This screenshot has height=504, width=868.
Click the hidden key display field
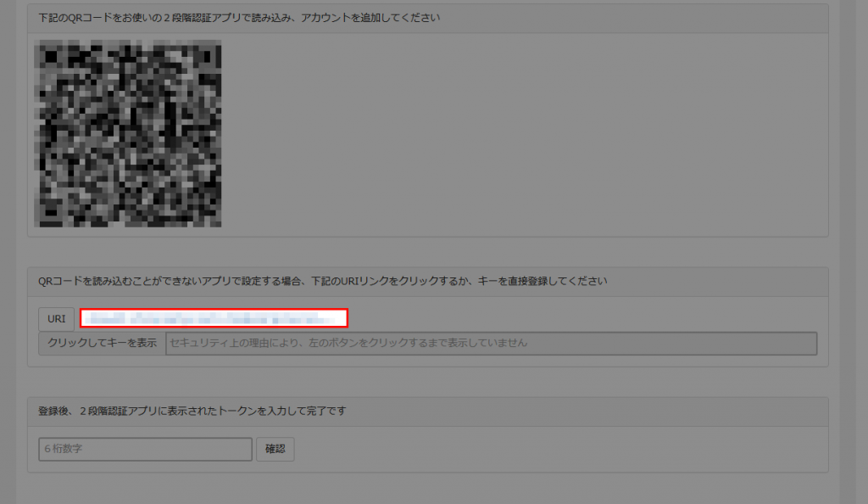coord(491,344)
